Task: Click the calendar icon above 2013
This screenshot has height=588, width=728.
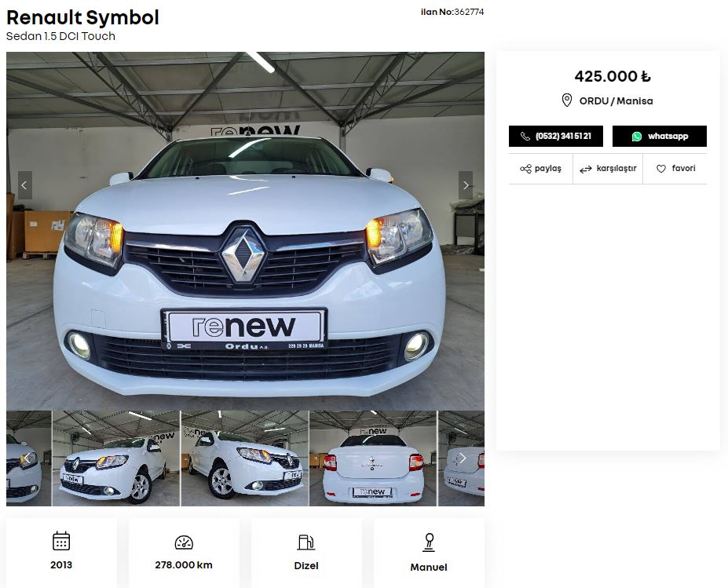Action: (61, 541)
